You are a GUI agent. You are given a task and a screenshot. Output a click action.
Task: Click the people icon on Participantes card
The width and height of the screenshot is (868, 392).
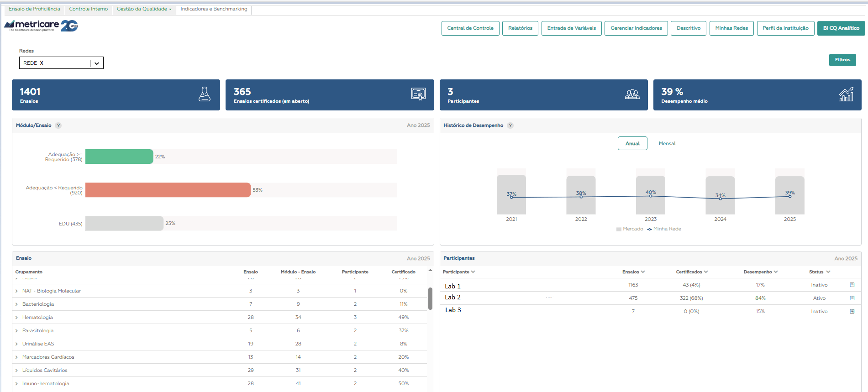point(632,94)
